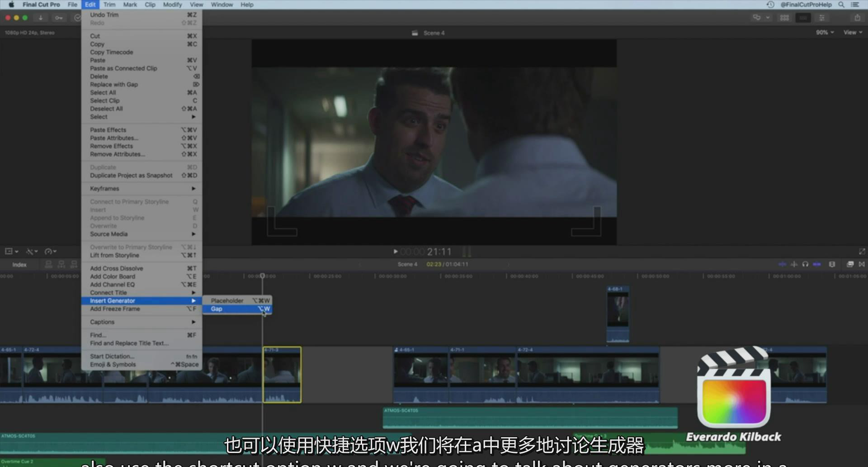Choose Undo Trim from Edit menu

coord(142,15)
